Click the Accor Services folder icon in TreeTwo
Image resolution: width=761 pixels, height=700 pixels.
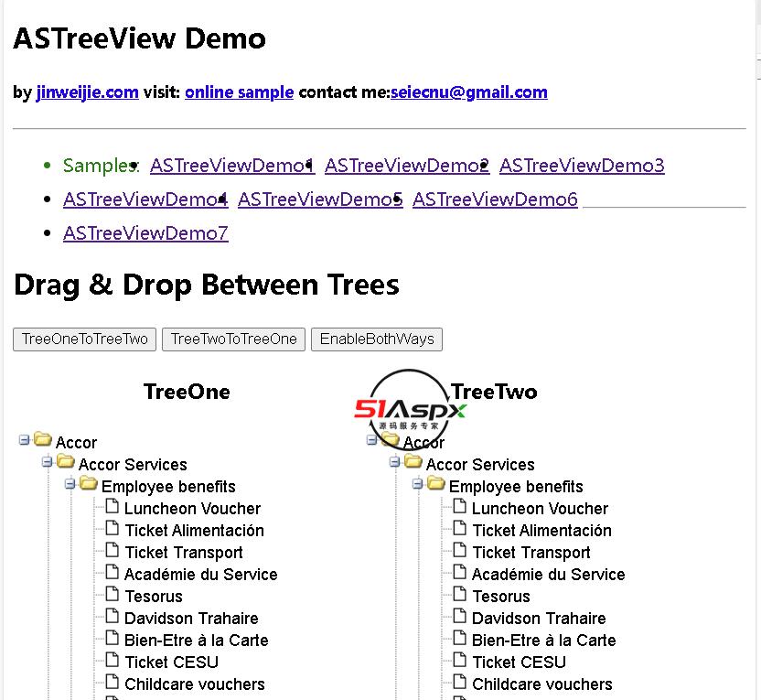413,461
